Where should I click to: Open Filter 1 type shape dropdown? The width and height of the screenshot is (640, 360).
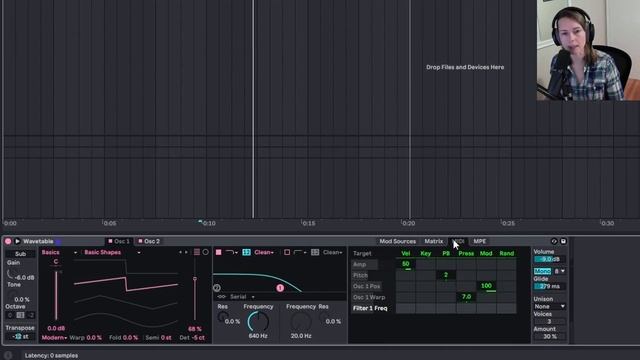pyautogui.click(x=232, y=252)
